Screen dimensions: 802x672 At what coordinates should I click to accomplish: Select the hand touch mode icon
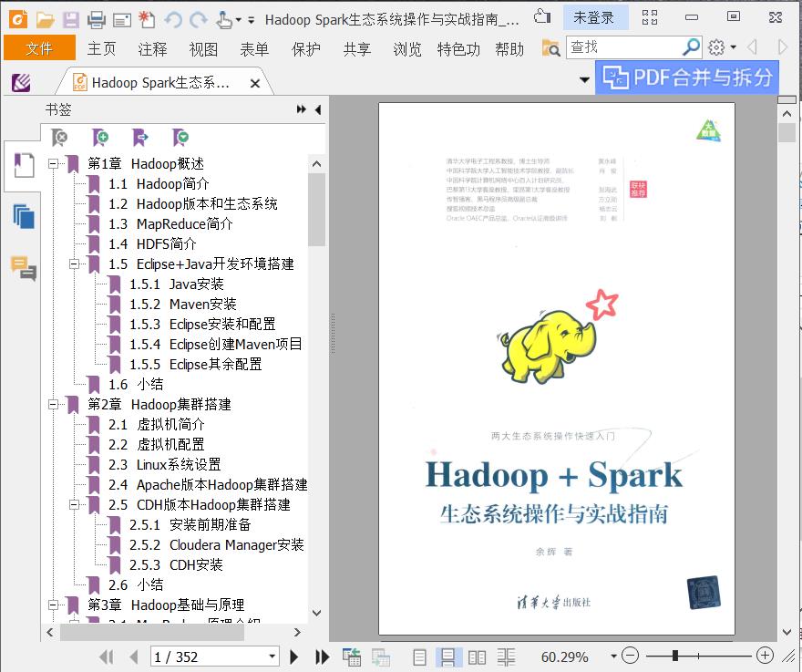[223, 20]
